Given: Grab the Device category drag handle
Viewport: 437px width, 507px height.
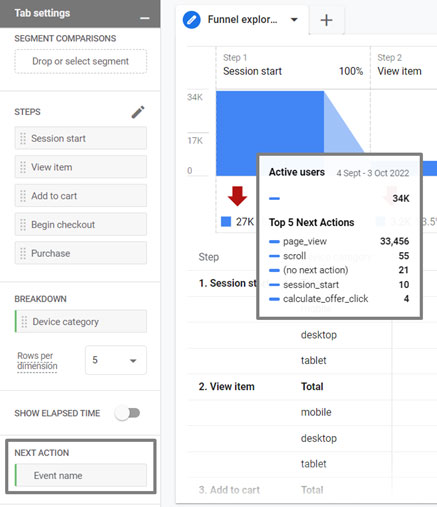Looking at the screenshot, I should point(24,322).
